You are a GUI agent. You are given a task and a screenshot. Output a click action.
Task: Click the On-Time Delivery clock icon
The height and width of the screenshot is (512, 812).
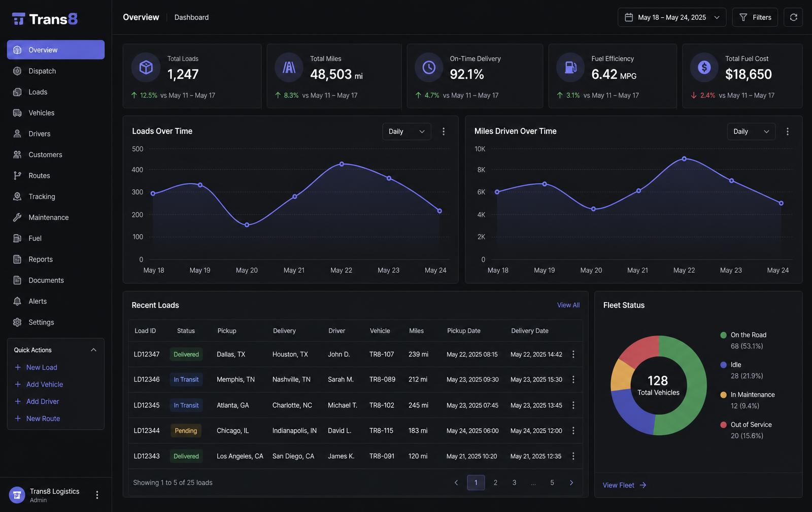[x=429, y=67]
